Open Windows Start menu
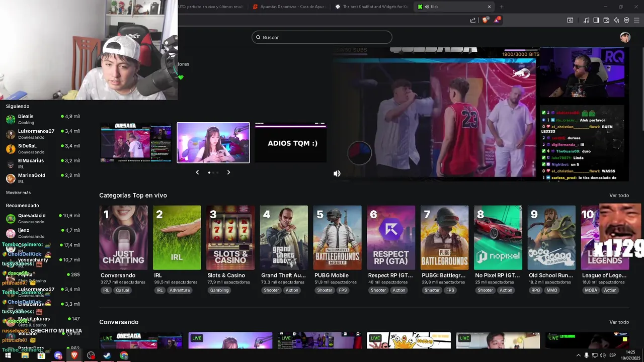This screenshot has height=362, width=644. pos(8,355)
